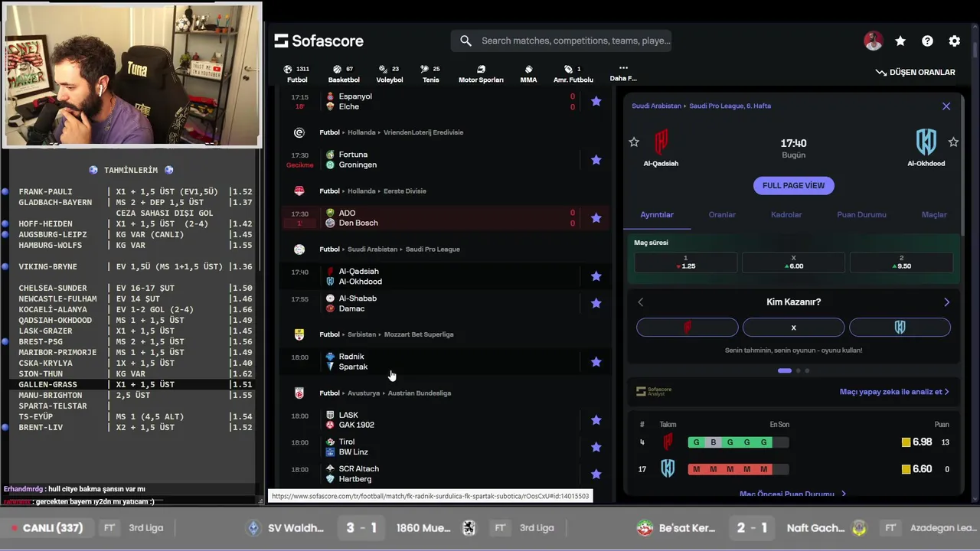Click inside the search matches field
Viewport: 980px width, 551px height.
(x=576, y=41)
